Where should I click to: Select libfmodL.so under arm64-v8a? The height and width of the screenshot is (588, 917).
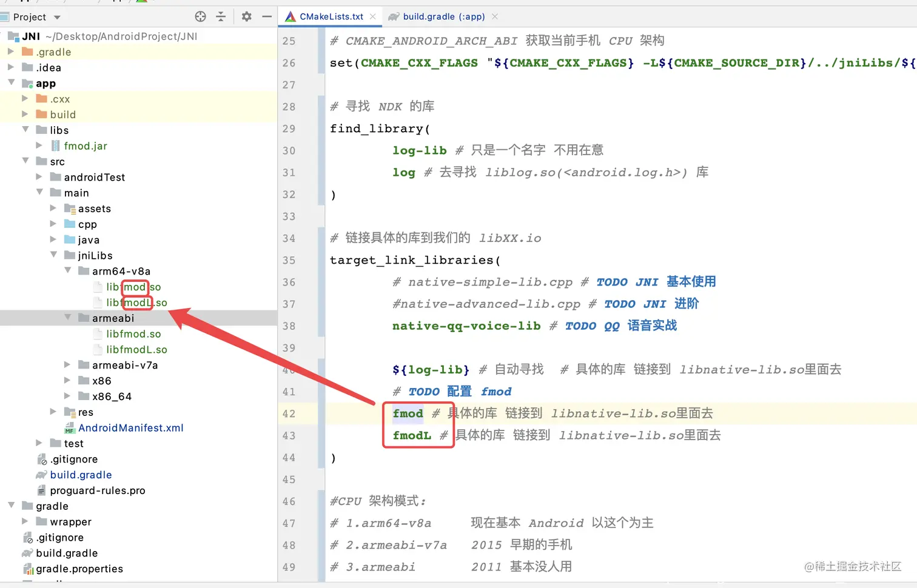[136, 302]
